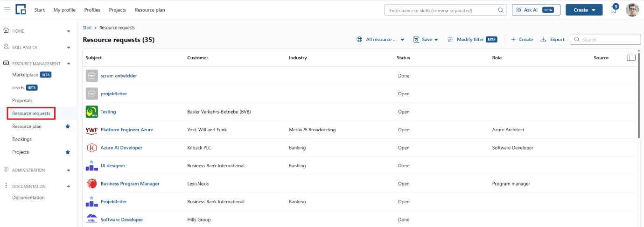Click the Media & Broadcasting industry cell
The width and height of the screenshot is (644, 227).
[312, 130]
